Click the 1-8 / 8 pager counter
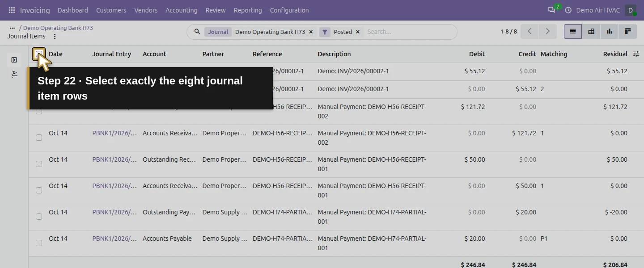This screenshot has height=268, width=644. [508, 31]
